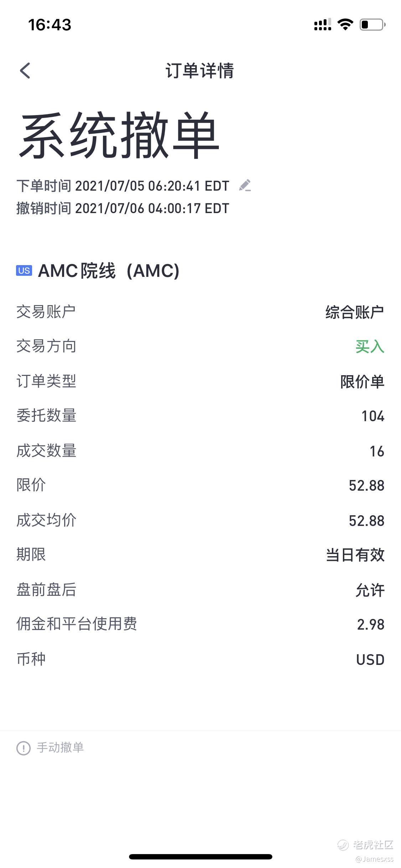Image resolution: width=401 pixels, height=868 pixels.
Task: Tap the bottom home indicator bar
Action: (x=201, y=857)
